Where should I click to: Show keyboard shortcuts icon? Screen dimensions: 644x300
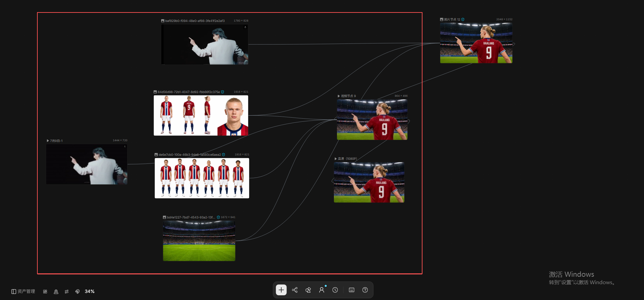pyautogui.click(x=351, y=290)
